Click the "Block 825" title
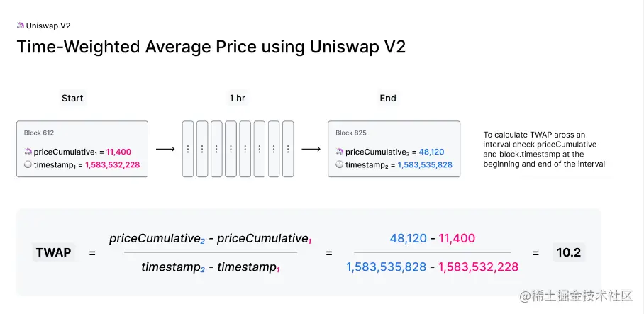This screenshot has width=644, height=314. tap(350, 133)
